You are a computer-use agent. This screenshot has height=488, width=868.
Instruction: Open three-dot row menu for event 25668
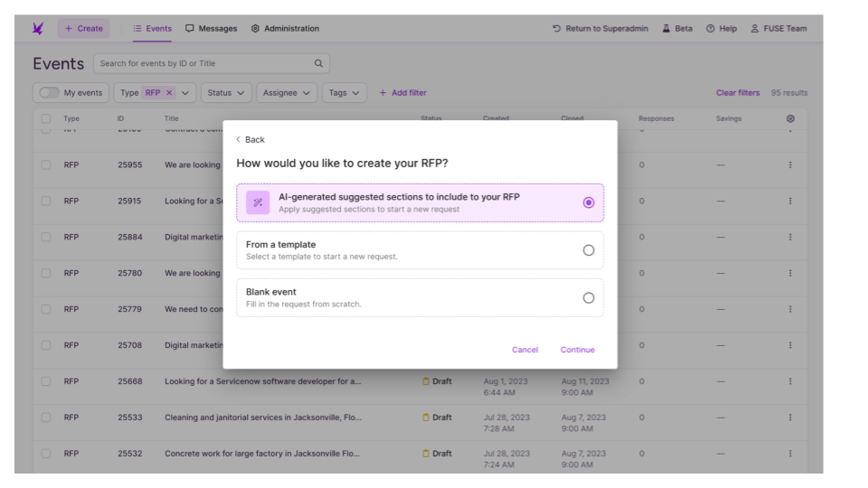tap(792, 381)
